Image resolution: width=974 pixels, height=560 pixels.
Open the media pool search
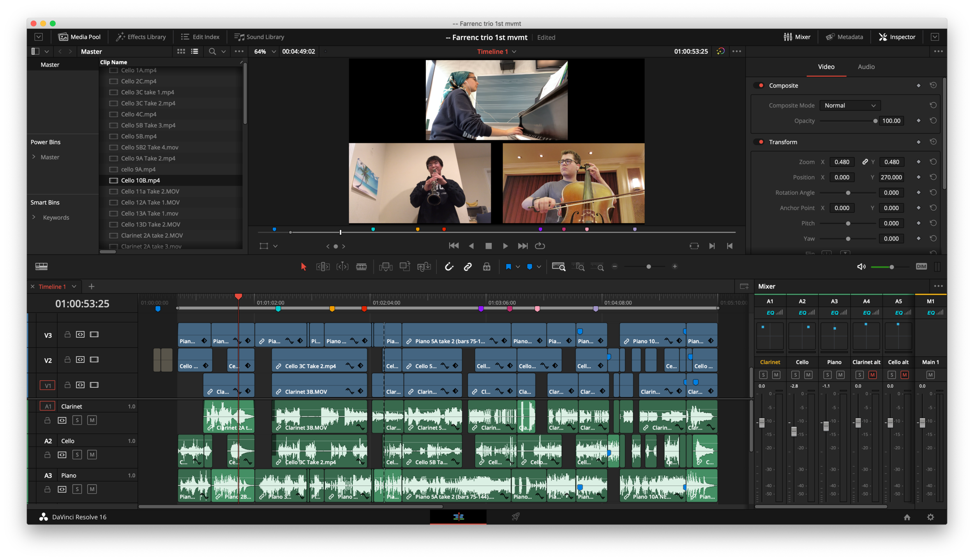point(212,51)
